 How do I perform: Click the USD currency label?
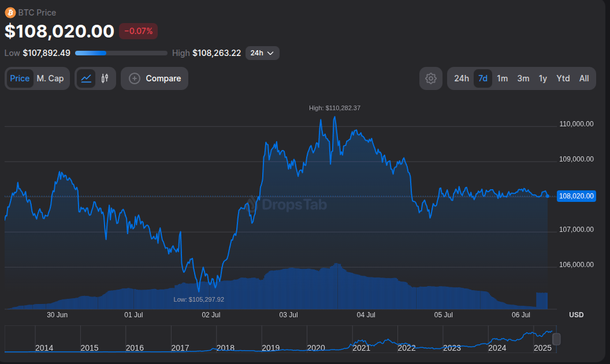point(576,314)
